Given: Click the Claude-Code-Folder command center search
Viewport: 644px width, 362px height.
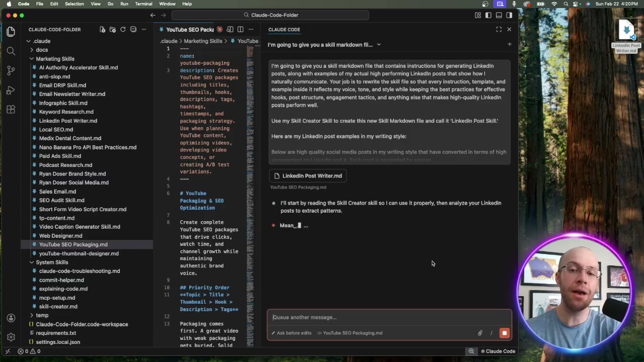Looking at the screenshot, I should click(x=271, y=15).
